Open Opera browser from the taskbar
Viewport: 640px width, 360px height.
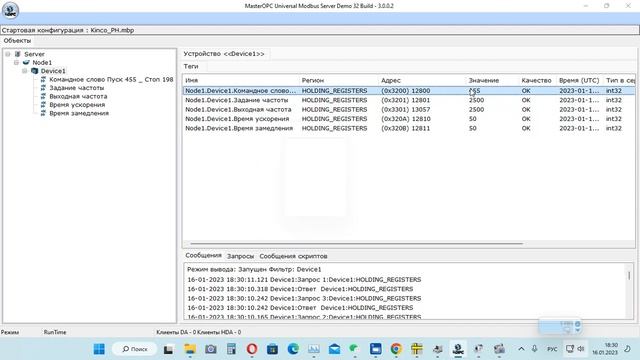coord(252,349)
